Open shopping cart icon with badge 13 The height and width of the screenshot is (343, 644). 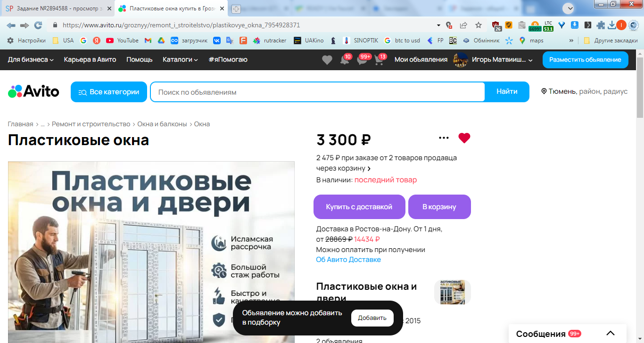[379, 60]
